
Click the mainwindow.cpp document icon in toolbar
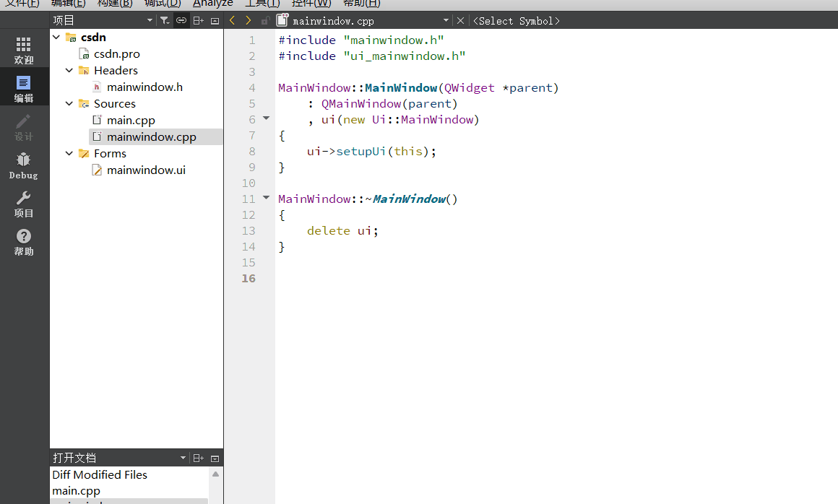282,20
